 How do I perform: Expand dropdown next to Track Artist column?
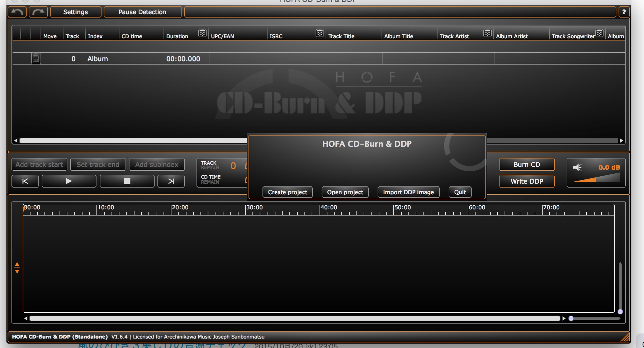point(487,33)
